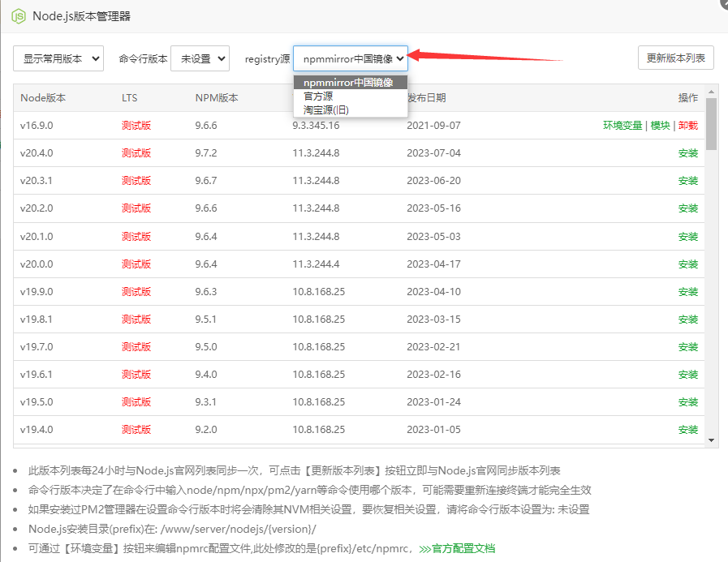Click scrollbar down arrow of version table

711,440
